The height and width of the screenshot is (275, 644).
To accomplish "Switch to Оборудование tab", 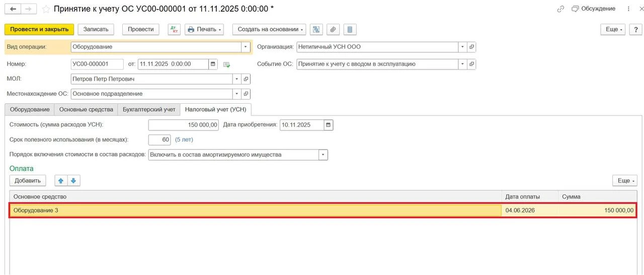I will point(30,109).
